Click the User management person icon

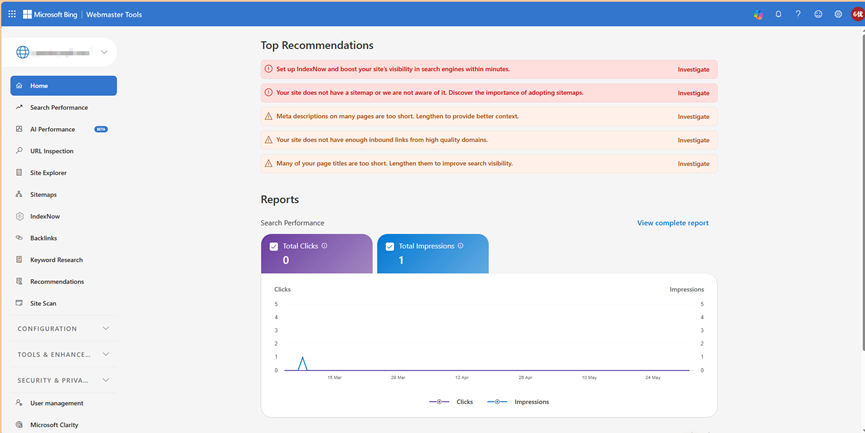pos(19,403)
